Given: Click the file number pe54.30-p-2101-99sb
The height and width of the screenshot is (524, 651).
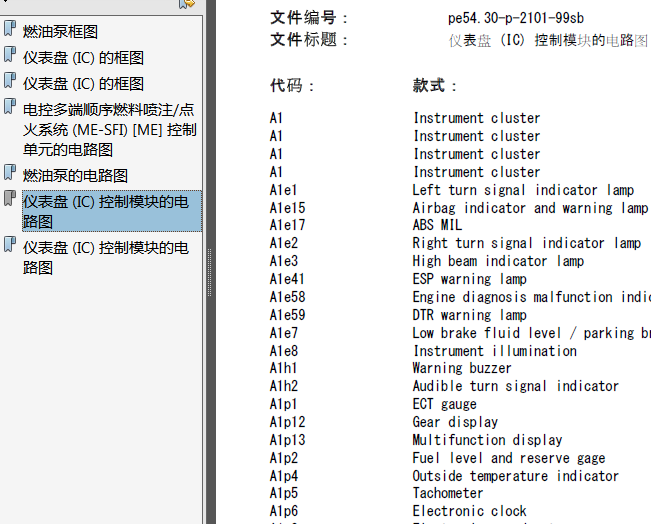Looking at the screenshot, I should click(x=516, y=18).
